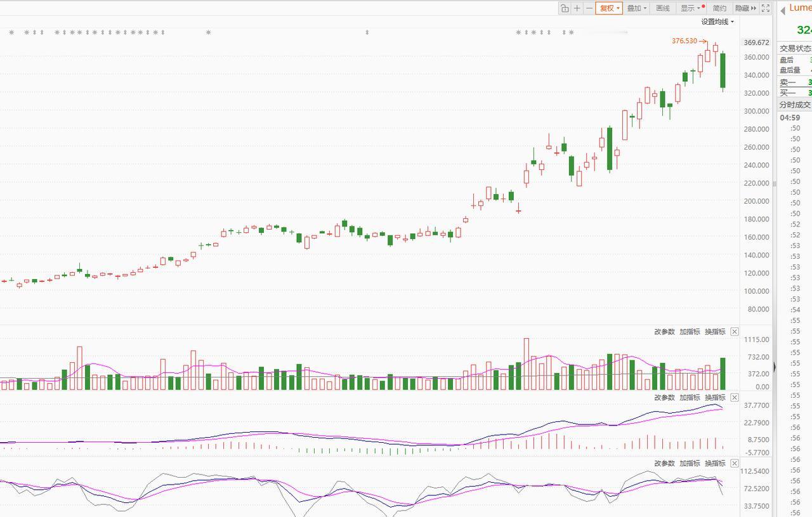Click the 372.00 volume axis value
The image size is (812, 517).
point(759,374)
